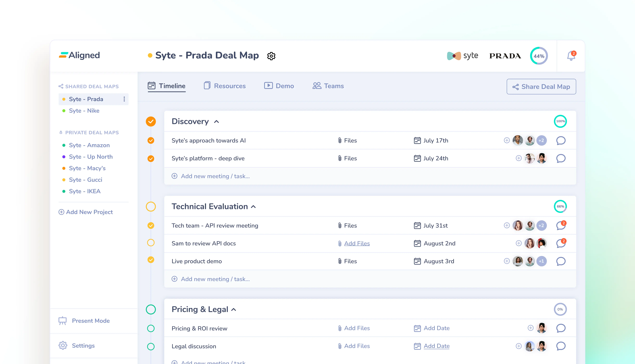Open Syte - Macy's deal map
635x364 pixels.
pyautogui.click(x=87, y=168)
